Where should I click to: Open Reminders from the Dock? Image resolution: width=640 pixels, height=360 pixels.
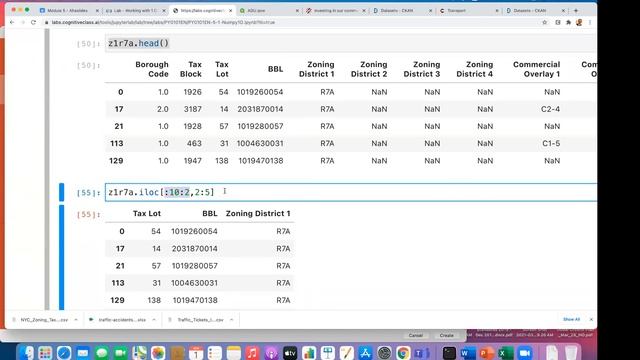215,353
